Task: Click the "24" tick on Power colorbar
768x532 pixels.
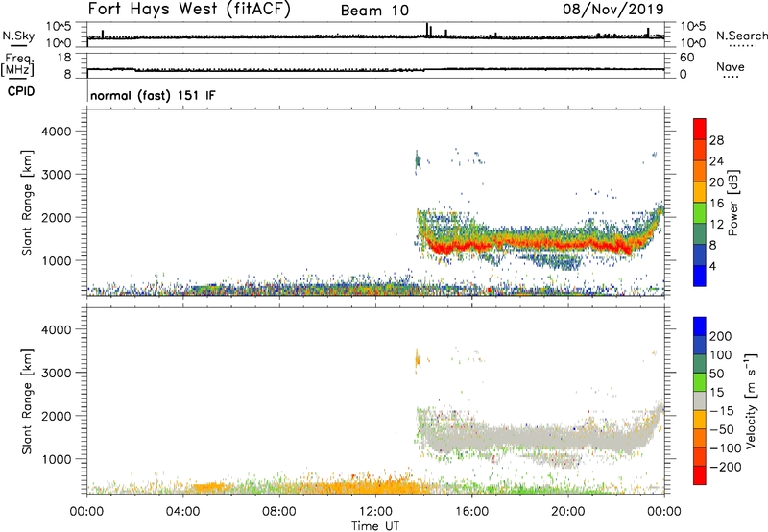Action: click(716, 161)
